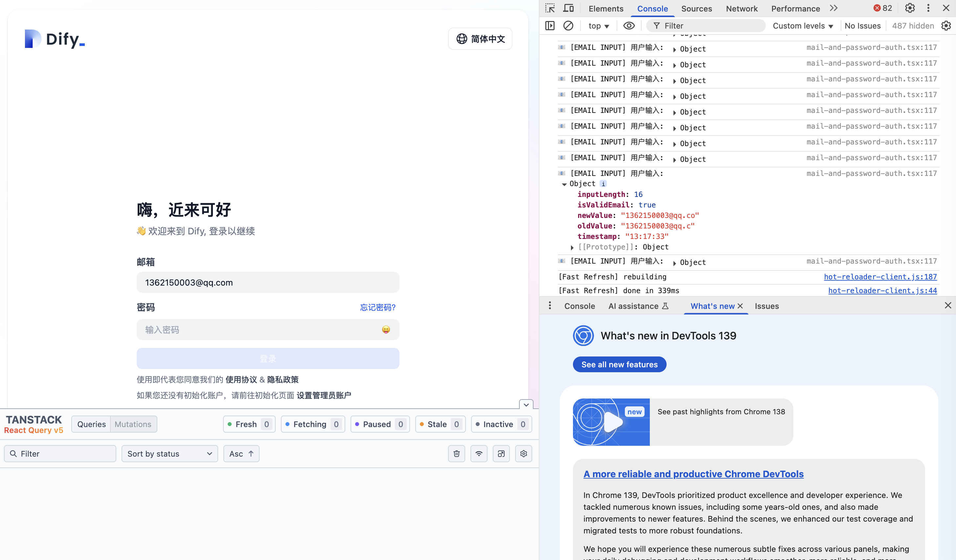
Task: Switch to the Network tab
Action: click(x=741, y=9)
